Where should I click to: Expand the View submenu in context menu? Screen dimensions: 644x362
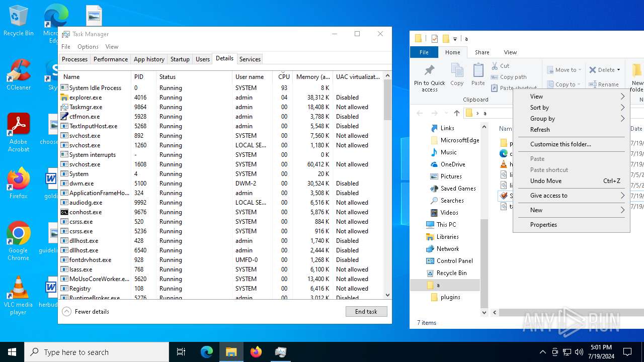(x=572, y=97)
